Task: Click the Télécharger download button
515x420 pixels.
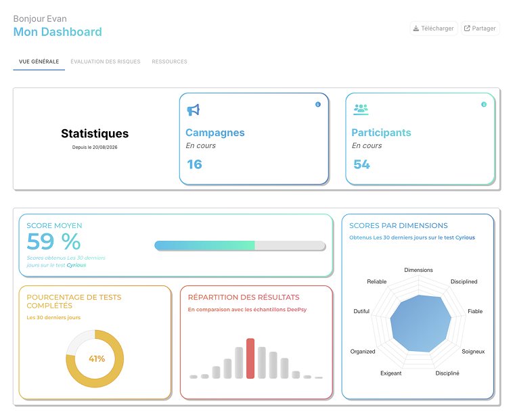Action: click(434, 28)
